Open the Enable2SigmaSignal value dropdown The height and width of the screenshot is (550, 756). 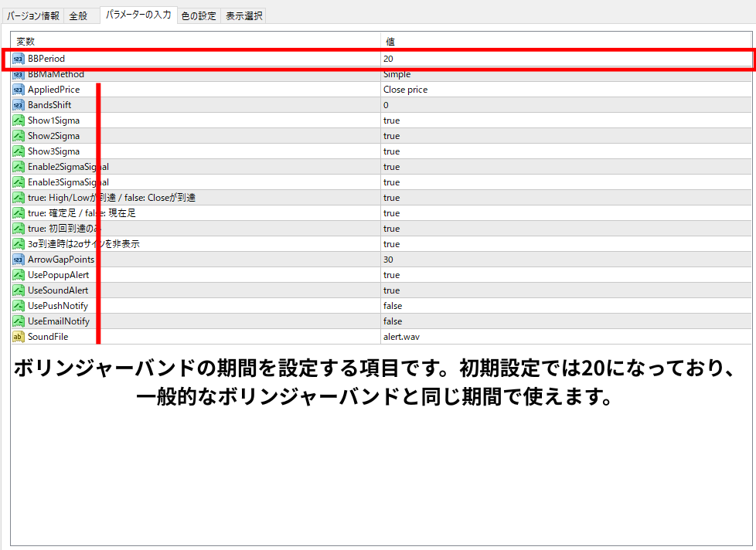point(391,167)
